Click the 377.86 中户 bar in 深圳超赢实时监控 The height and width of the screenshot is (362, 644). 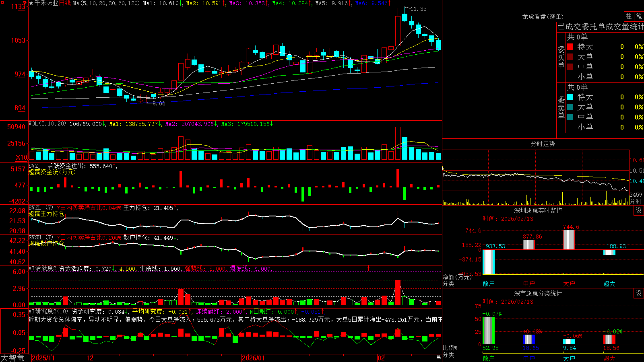point(529,245)
